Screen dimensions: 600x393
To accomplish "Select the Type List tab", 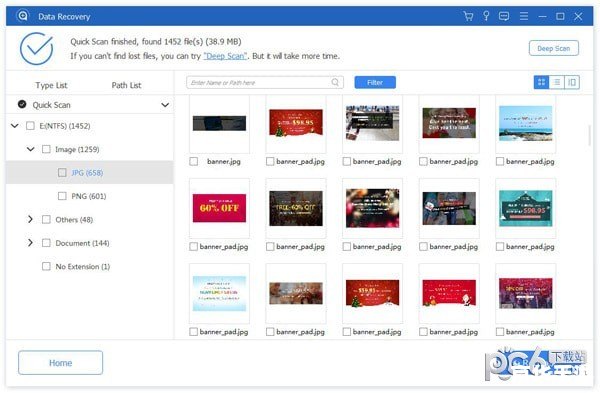I will pyautogui.click(x=51, y=85).
